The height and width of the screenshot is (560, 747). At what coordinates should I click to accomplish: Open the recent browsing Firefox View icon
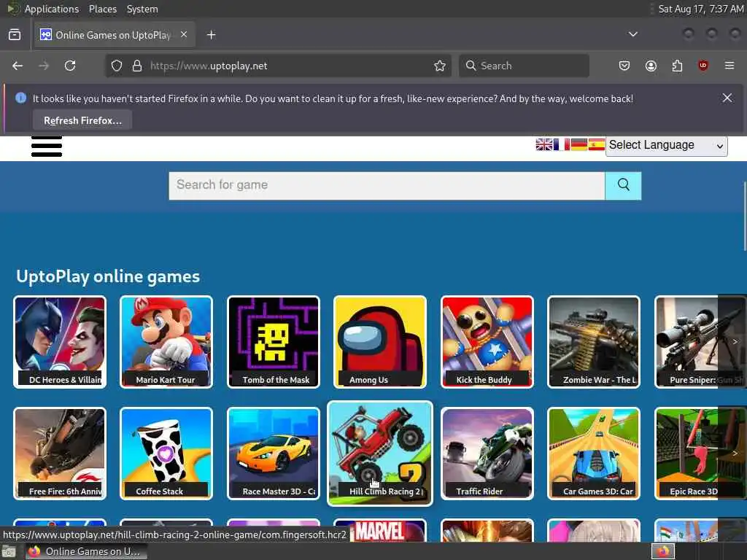(15, 35)
